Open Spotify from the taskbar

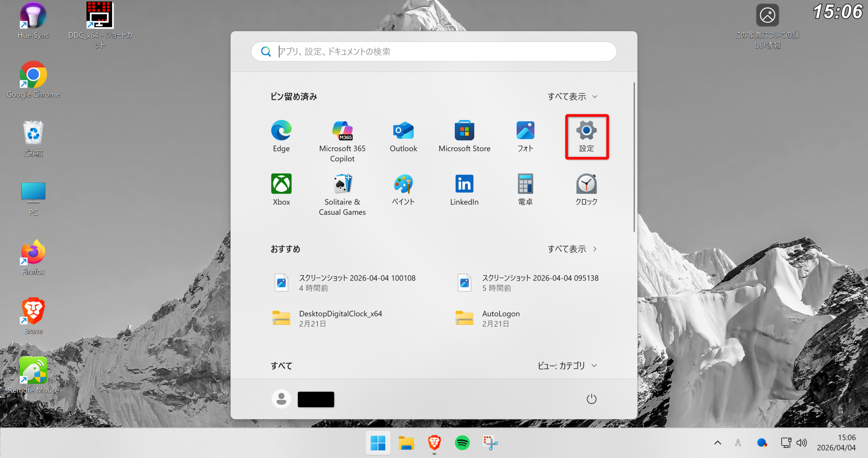462,443
